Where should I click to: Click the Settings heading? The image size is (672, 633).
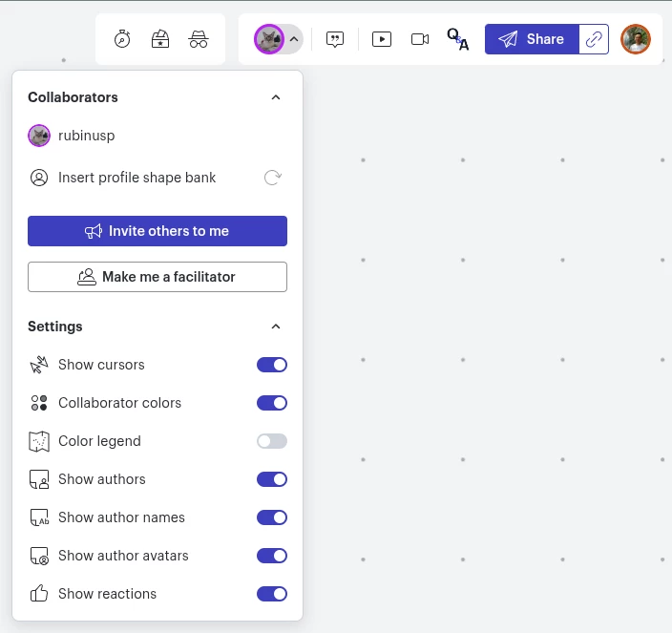[54, 327]
